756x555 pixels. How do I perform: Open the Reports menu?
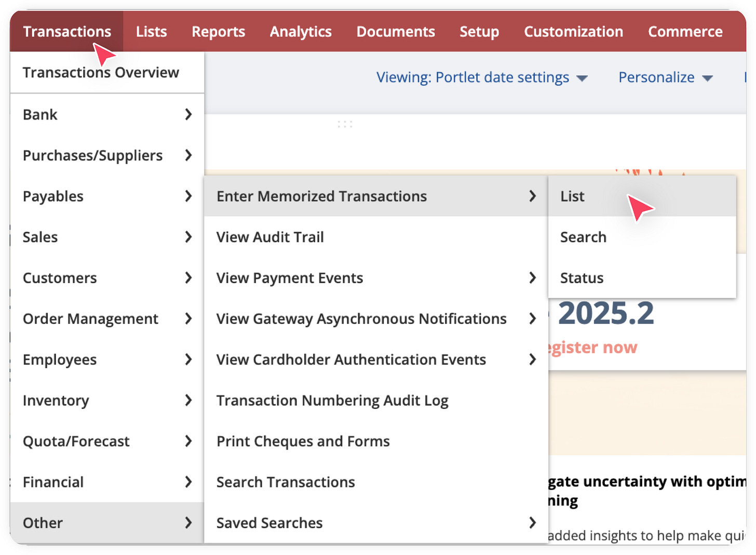219,31
